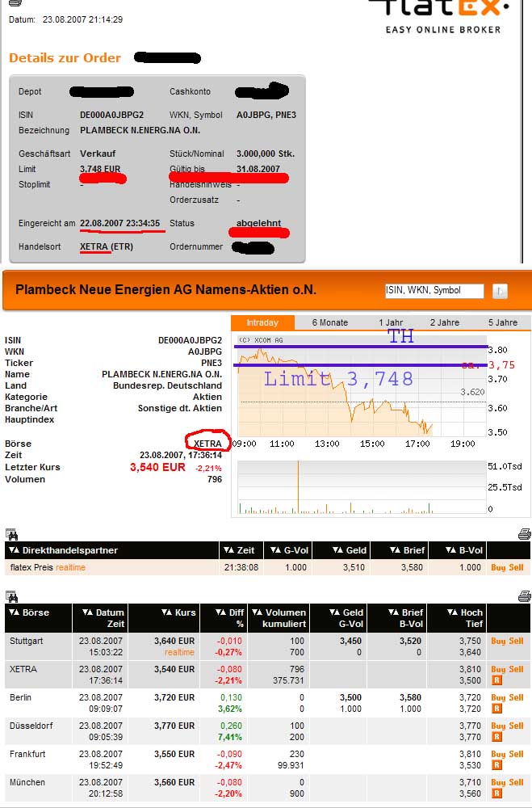Viewport: 532px width, 808px height.
Task: Sort exchange table by Datum Zeit
Action: [87, 612]
